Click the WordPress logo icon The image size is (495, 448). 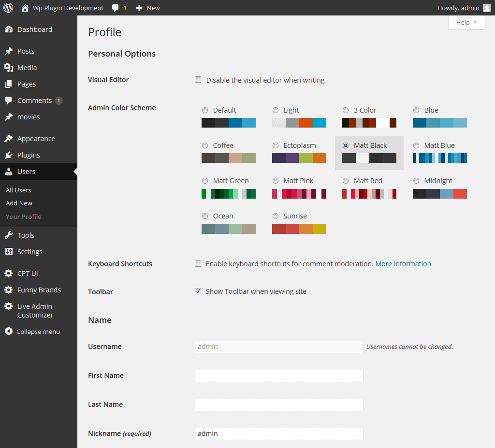8,8
